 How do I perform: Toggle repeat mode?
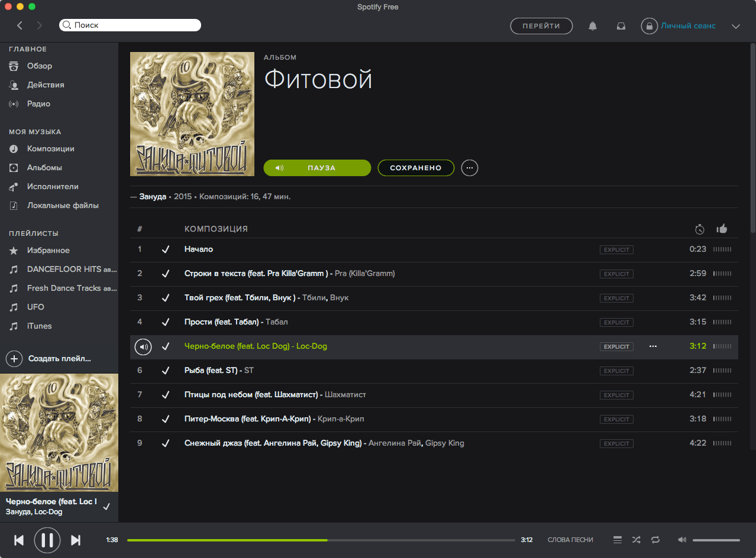655,540
